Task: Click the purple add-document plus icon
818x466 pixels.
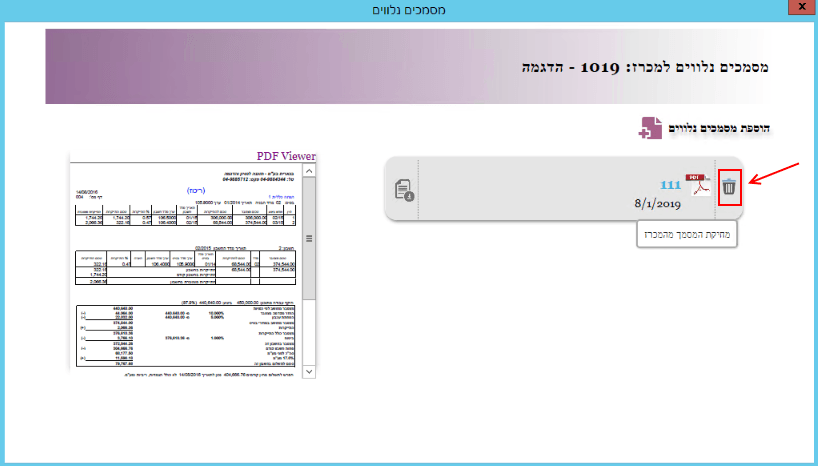Action: pos(651,128)
